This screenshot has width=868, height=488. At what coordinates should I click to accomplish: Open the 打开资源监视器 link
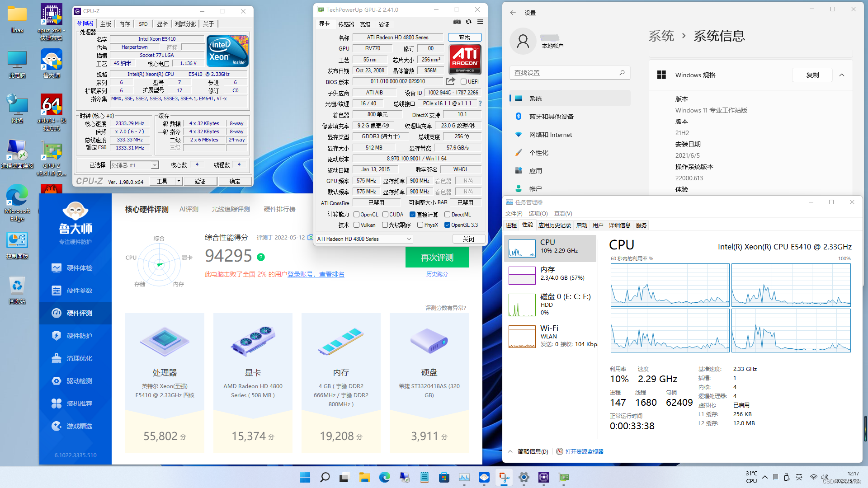coord(584,451)
